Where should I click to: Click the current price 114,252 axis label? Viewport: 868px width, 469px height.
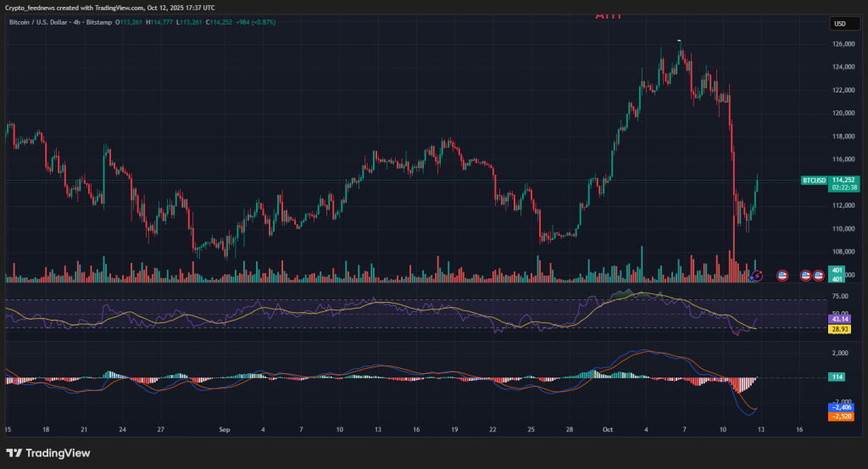(843, 180)
